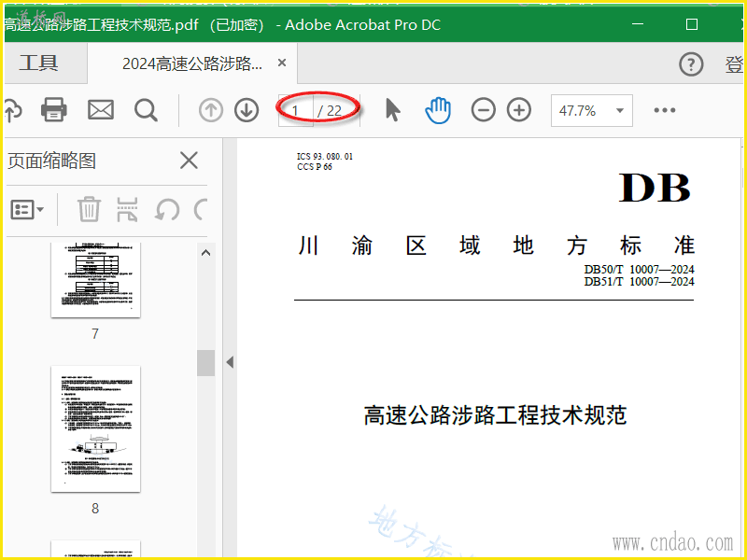
Task: Select page 7 thumbnail
Action: click(96, 280)
